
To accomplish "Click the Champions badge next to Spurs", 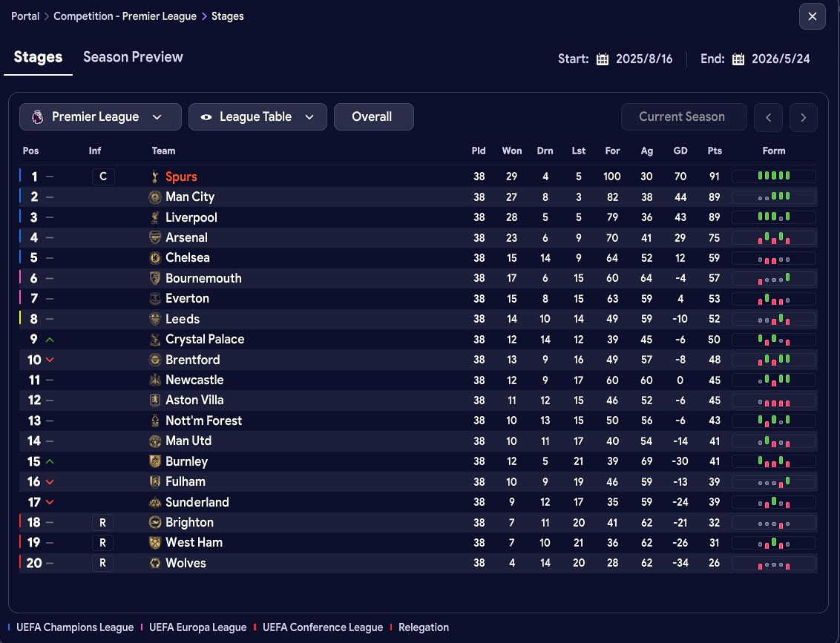I will [103, 177].
